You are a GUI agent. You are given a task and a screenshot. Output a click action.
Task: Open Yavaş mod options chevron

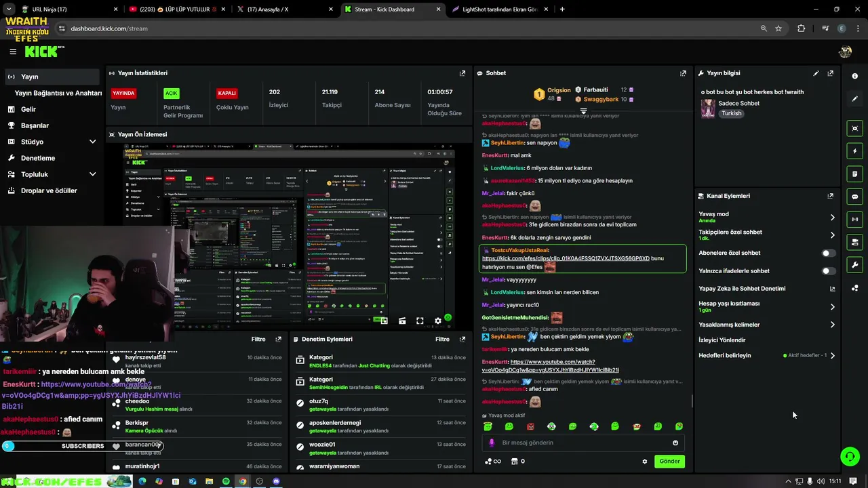832,218
